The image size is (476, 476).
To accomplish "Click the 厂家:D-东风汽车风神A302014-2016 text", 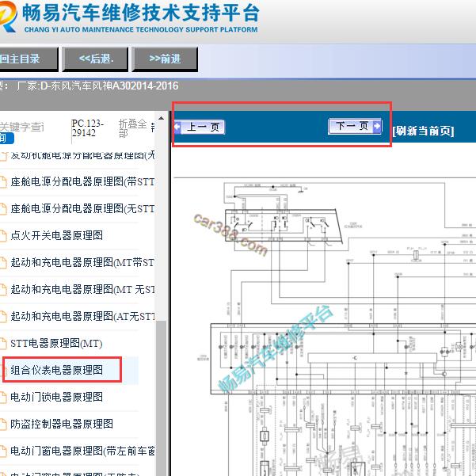I will coord(97,86).
